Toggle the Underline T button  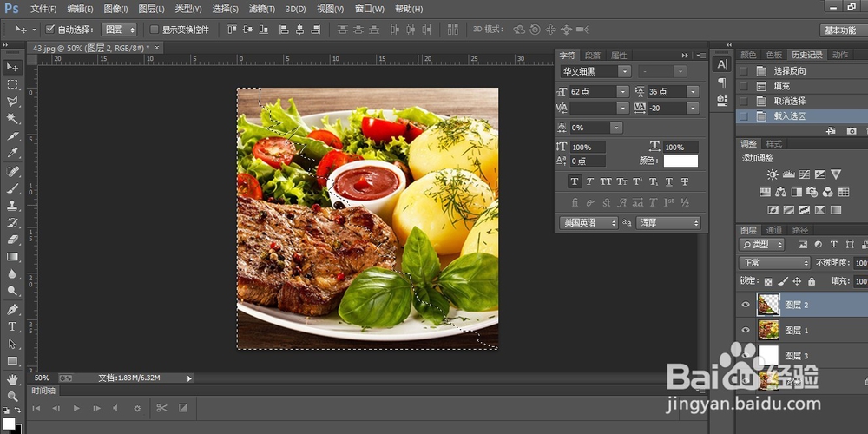point(668,181)
